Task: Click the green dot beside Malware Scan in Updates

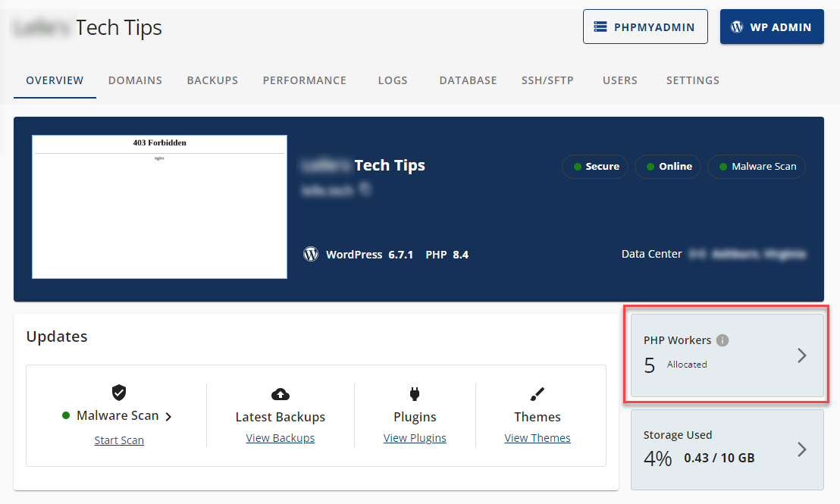Action: [66, 415]
